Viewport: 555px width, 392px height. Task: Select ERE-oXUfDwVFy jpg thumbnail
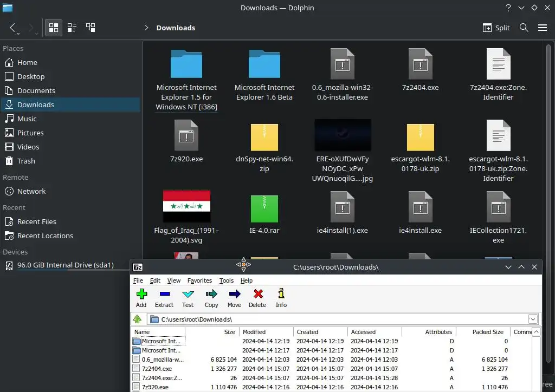click(x=343, y=135)
